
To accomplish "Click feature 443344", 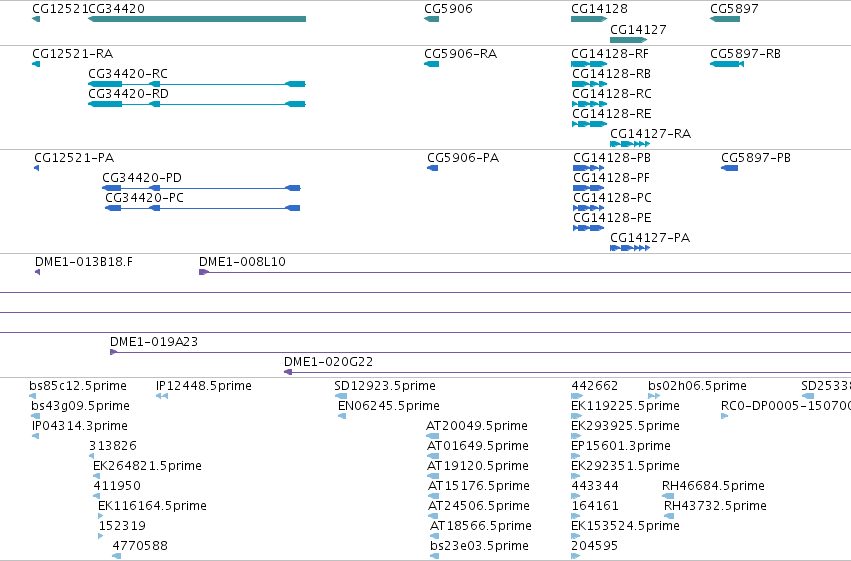I will pos(576,496).
